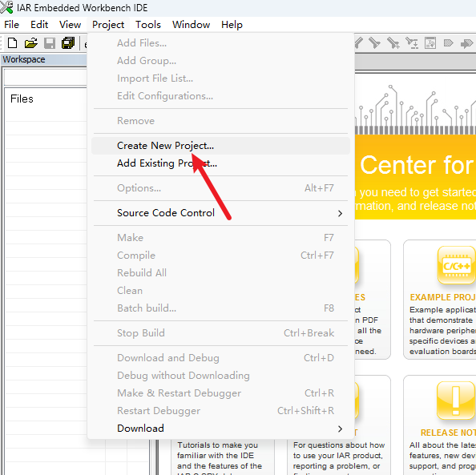
Task: Click the Open file folder icon
Action: click(x=31, y=43)
